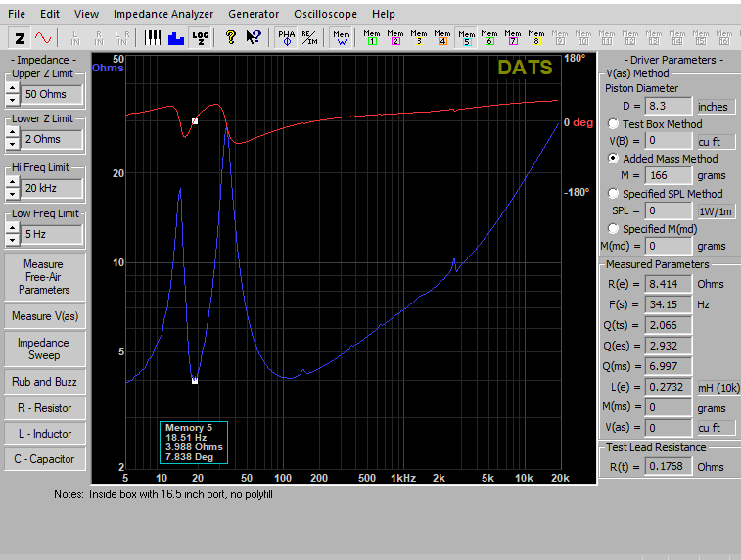The width and height of the screenshot is (741, 560).
Task: Select the Z impedance analyzer mode icon
Action: (x=20, y=38)
